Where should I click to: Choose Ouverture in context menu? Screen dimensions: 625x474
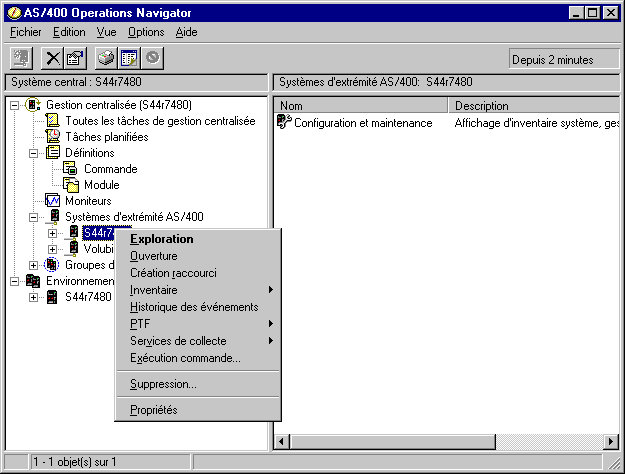click(x=198, y=256)
